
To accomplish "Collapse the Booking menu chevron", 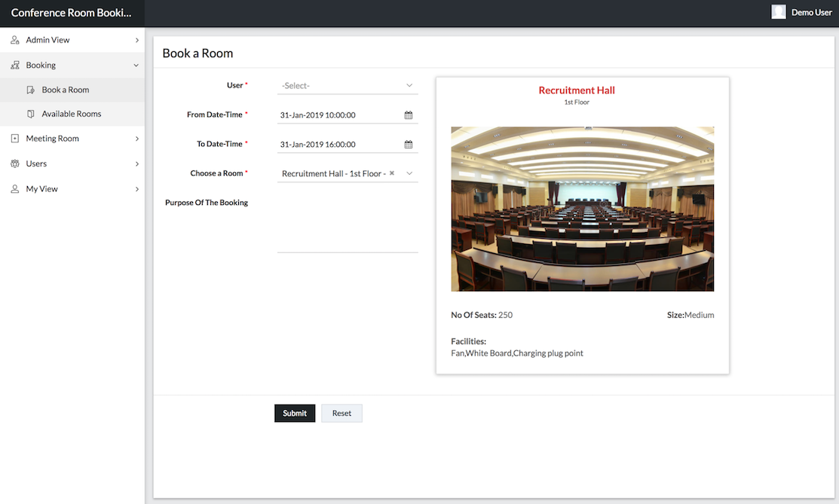I will pyautogui.click(x=136, y=66).
